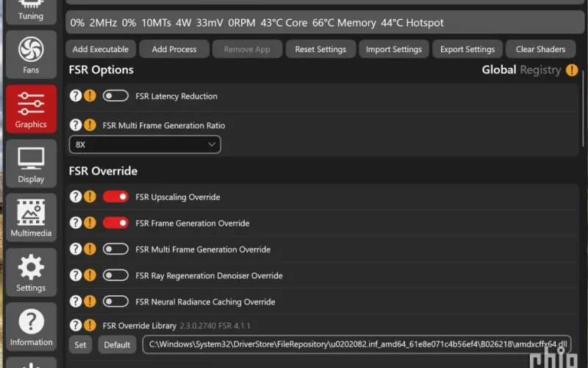
Task: Show help for Neural Radiance Caching Override
Action: pos(76,301)
